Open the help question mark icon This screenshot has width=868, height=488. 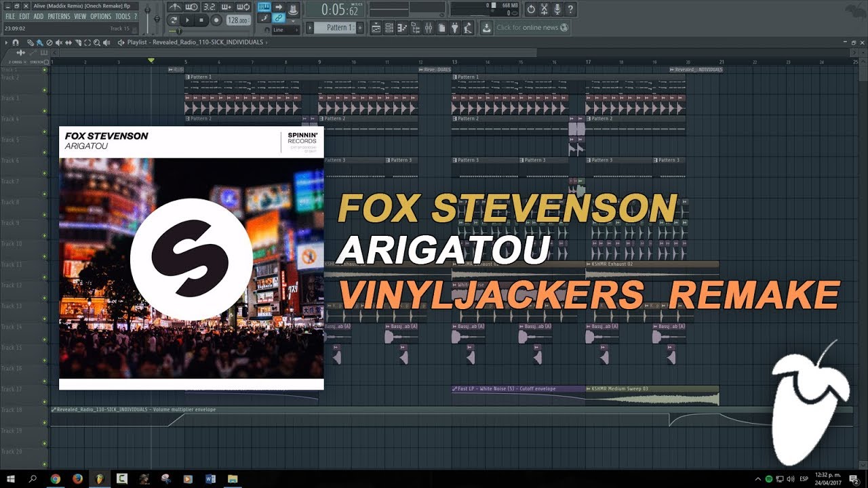pos(570,9)
